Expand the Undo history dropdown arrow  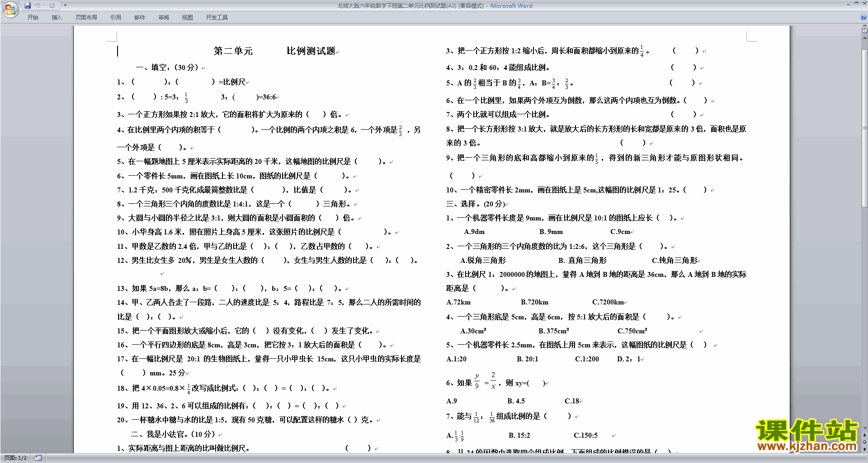pos(44,5)
